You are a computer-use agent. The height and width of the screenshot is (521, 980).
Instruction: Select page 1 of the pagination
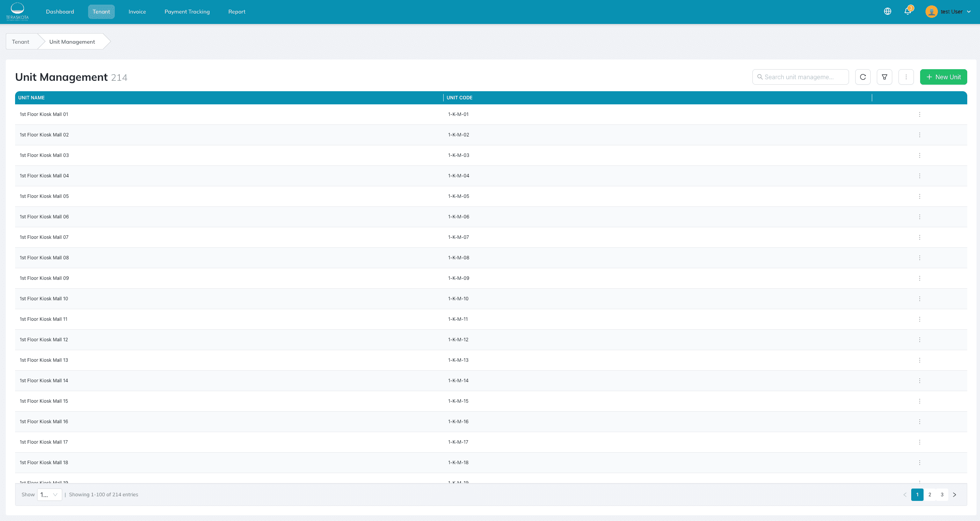pyautogui.click(x=917, y=495)
